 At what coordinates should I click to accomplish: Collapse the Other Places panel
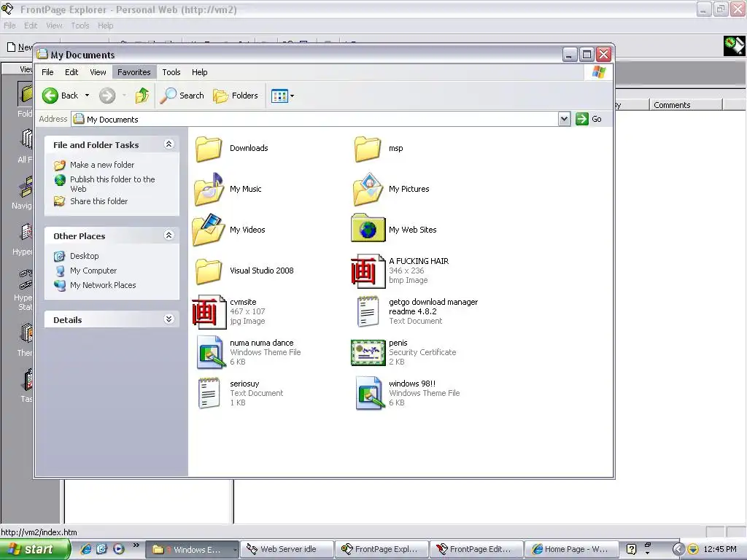169,235
